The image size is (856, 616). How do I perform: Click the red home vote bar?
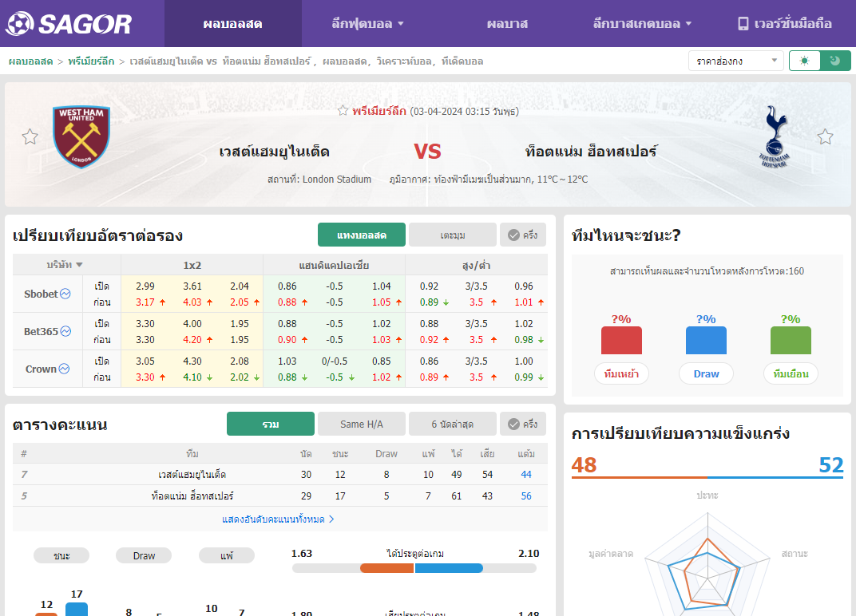pyautogui.click(x=621, y=341)
